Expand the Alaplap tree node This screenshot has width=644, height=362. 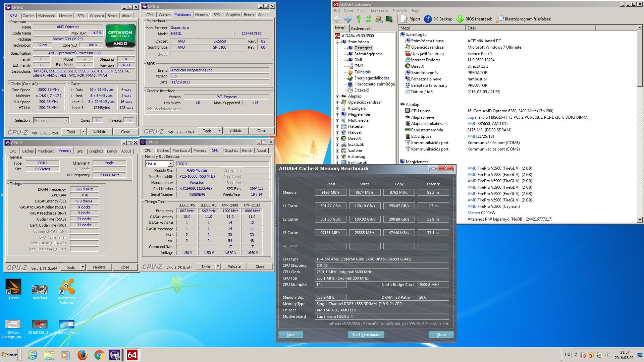[338, 97]
